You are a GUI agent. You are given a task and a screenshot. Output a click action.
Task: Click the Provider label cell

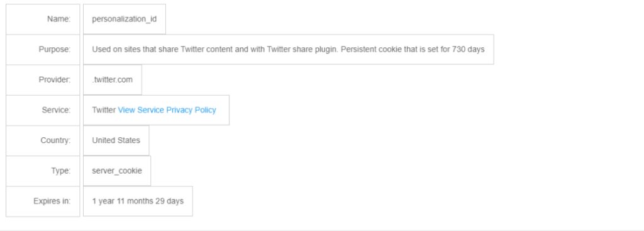click(43, 80)
